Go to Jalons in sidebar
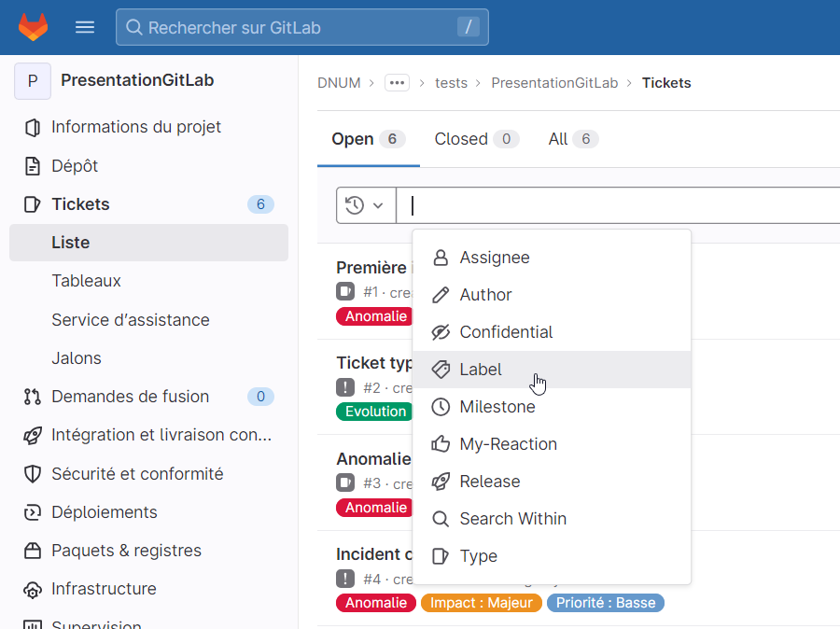840x629 pixels. [x=77, y=358]
